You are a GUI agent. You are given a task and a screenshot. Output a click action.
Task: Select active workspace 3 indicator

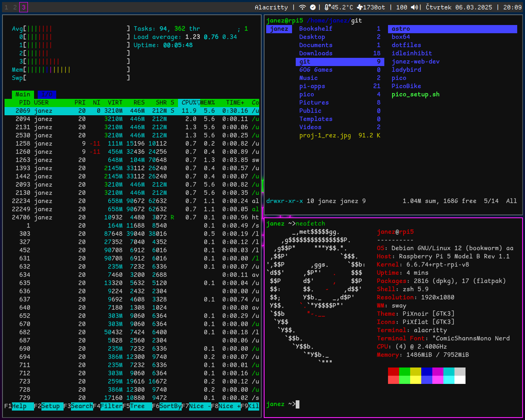coord(23,7)
